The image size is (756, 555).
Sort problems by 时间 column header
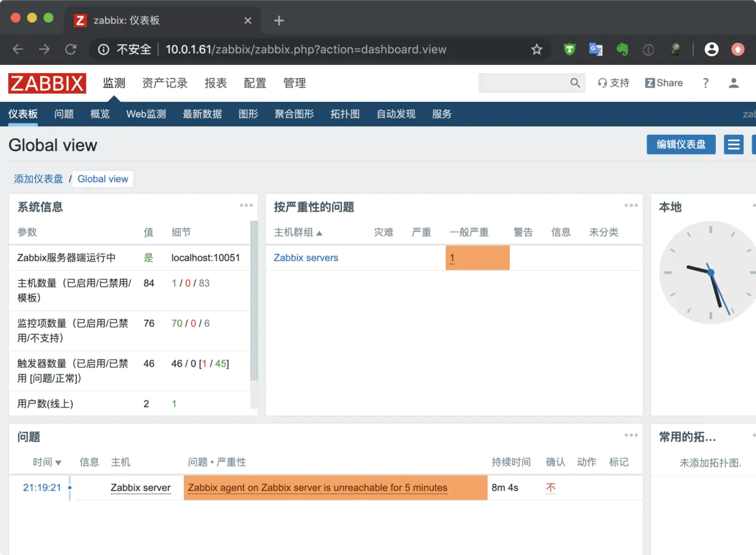coord(47,462)
